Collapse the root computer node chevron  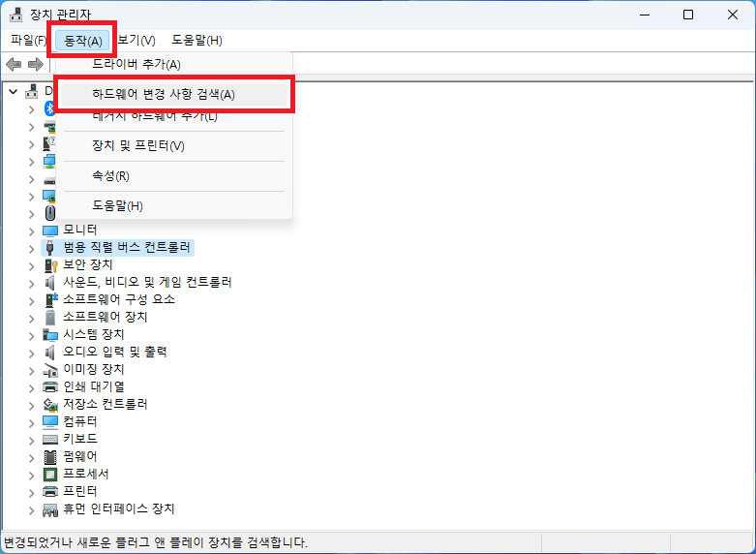(13, 91)
